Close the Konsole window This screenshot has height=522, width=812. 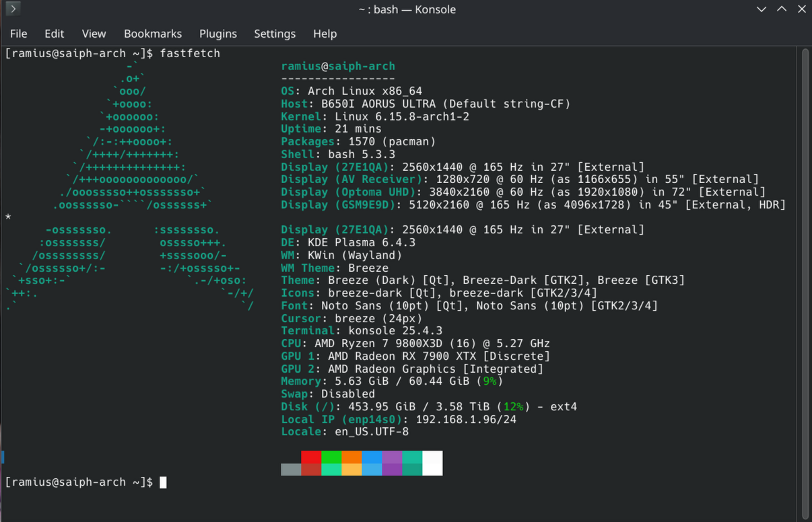pos(802,9)
